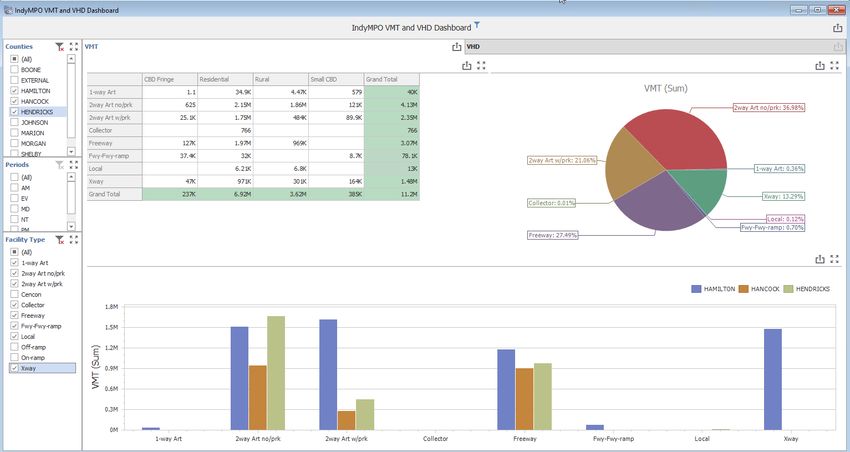
Task: Uncheck the 2way Art no/prk checkbox
Action: [x=15, y=273]
